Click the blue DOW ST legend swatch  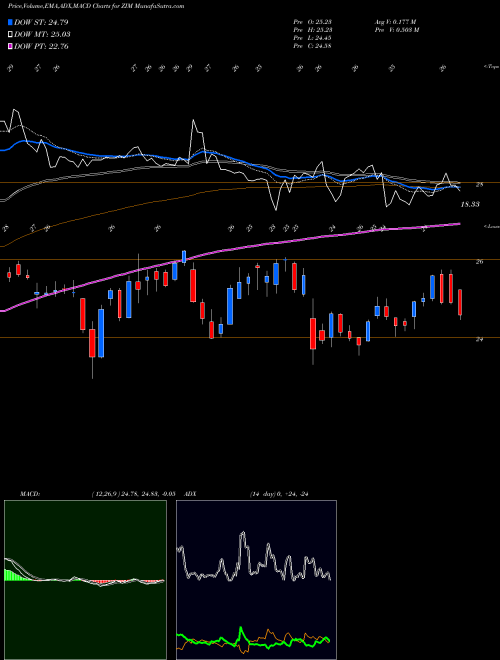point(11,22)
